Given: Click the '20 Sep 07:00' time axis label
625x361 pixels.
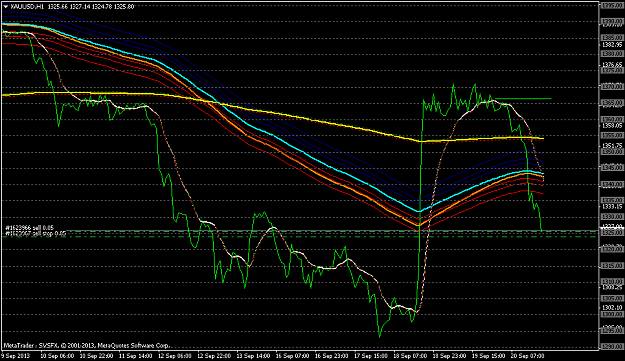Looking at the screenshot, I should 527,356.
